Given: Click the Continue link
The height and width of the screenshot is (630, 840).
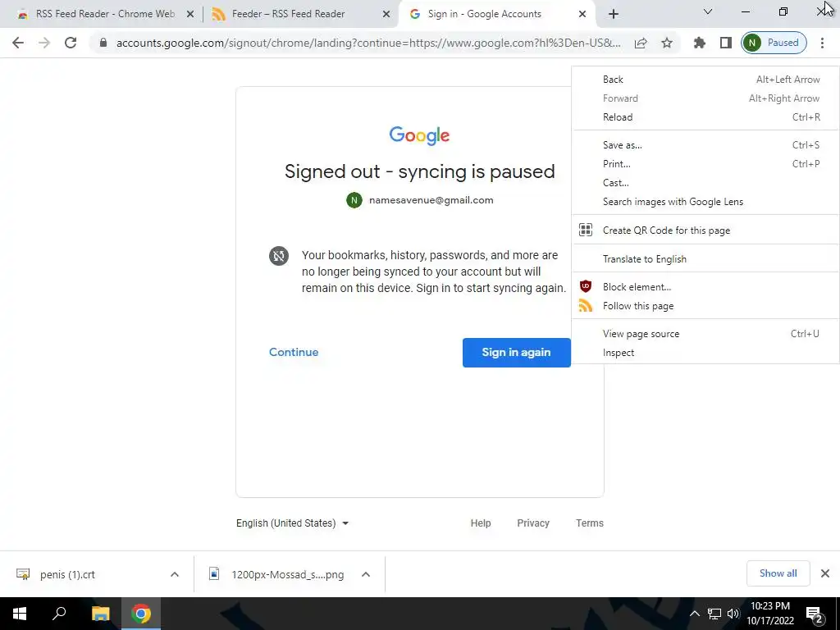Looking at the screenshot, I should pos(294,352).
